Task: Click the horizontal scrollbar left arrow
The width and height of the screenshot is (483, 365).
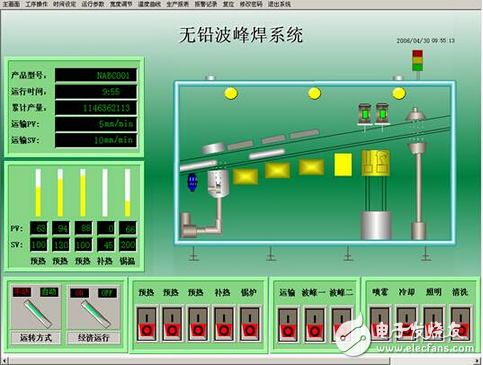Action: (4, 361)
